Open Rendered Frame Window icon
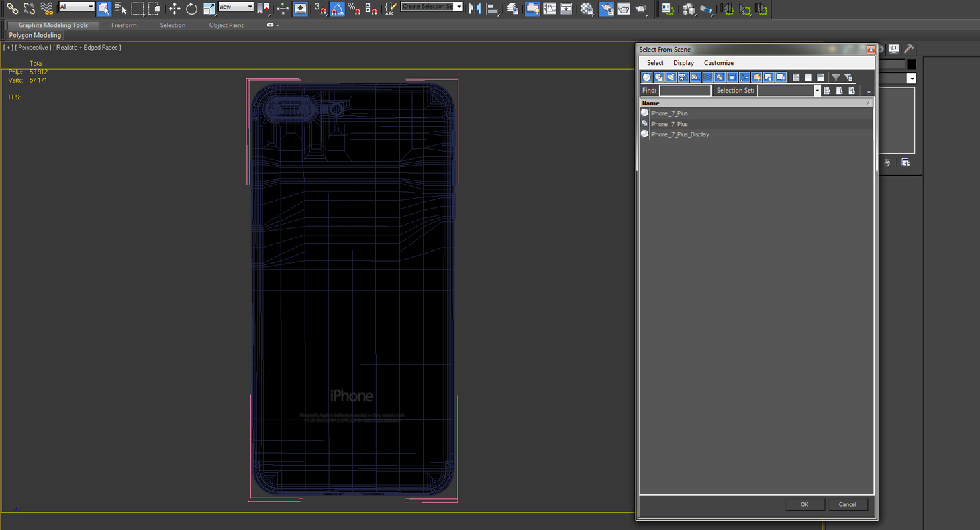The height and width of the screenshot is (530, 980). [624, 9]
